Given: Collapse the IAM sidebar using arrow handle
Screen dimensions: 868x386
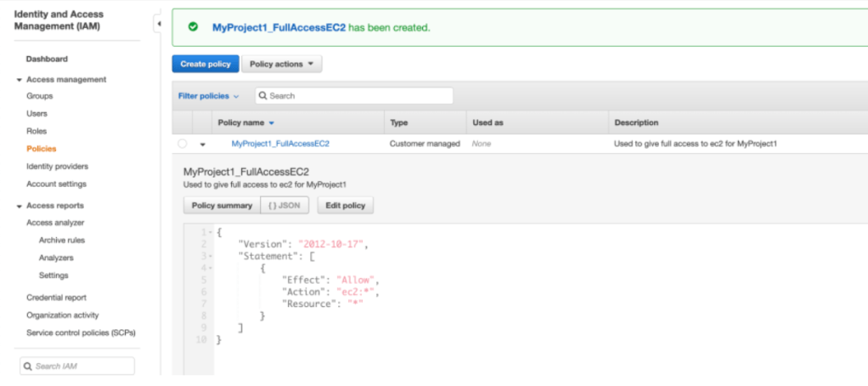Looking at the screenshot, I should click(159, 24).
